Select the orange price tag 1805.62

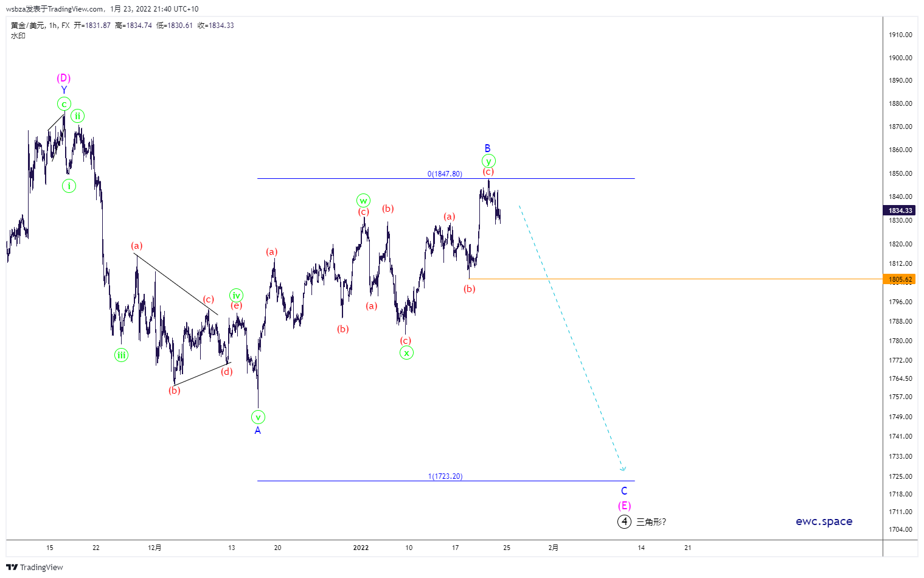[900, 279]
